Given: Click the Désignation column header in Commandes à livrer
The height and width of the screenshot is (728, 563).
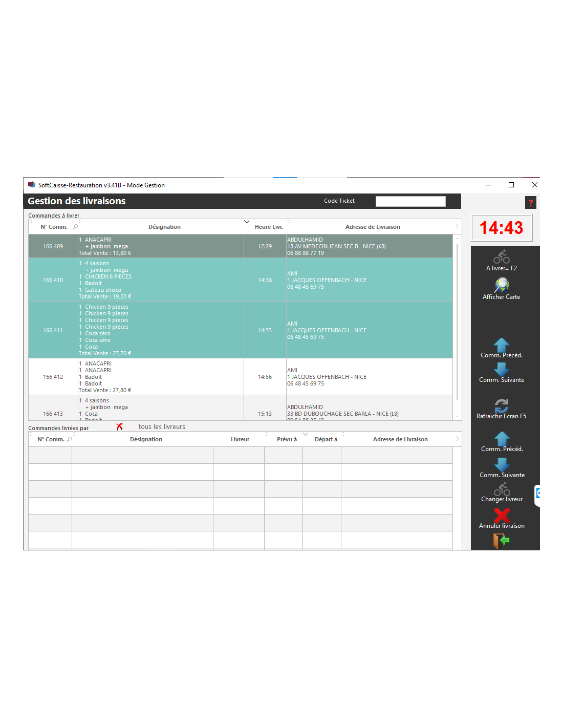Looking at the screenshot, I should pyautogui.click(x=164, y=227).
